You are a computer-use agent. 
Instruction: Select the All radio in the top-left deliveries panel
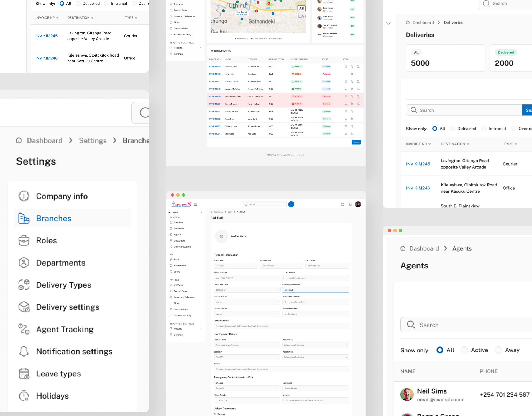point(62,4)
